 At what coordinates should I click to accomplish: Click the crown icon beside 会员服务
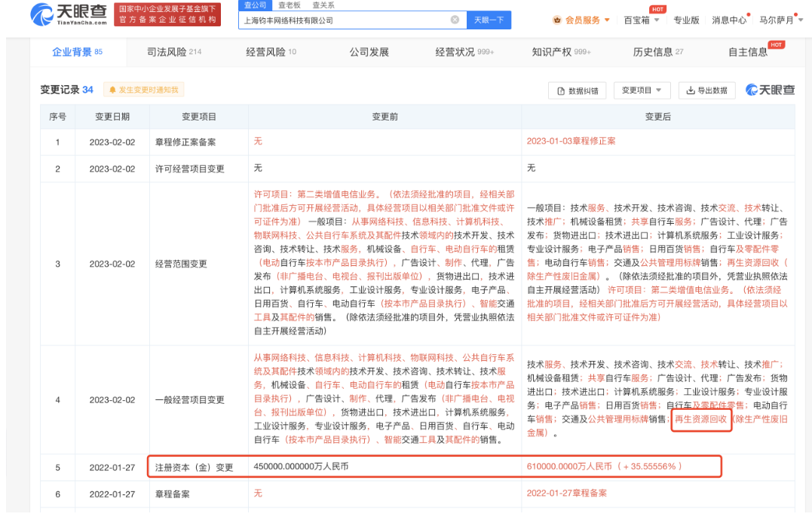[557, 20]
